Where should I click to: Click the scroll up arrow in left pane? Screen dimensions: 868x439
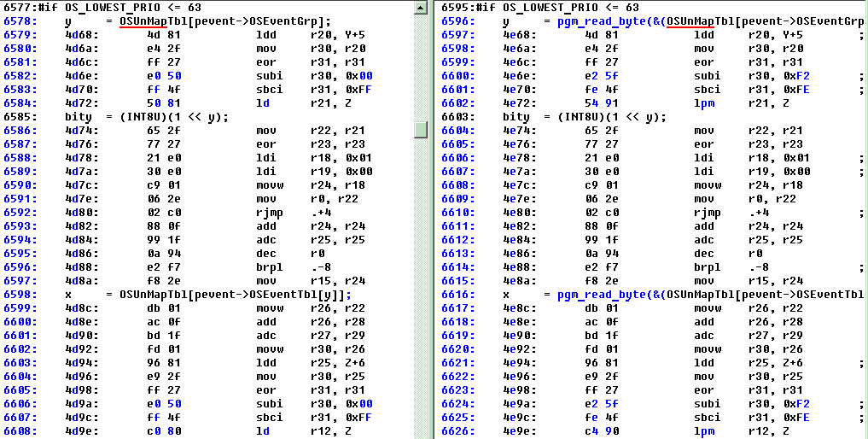pyautogui.click(x=422, y=7)
